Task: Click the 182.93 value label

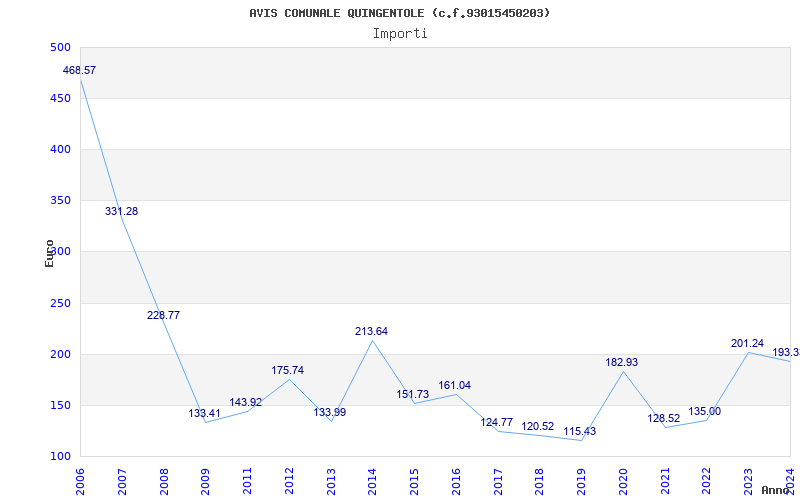Action: pyautogui.click(x=622, y=363)
